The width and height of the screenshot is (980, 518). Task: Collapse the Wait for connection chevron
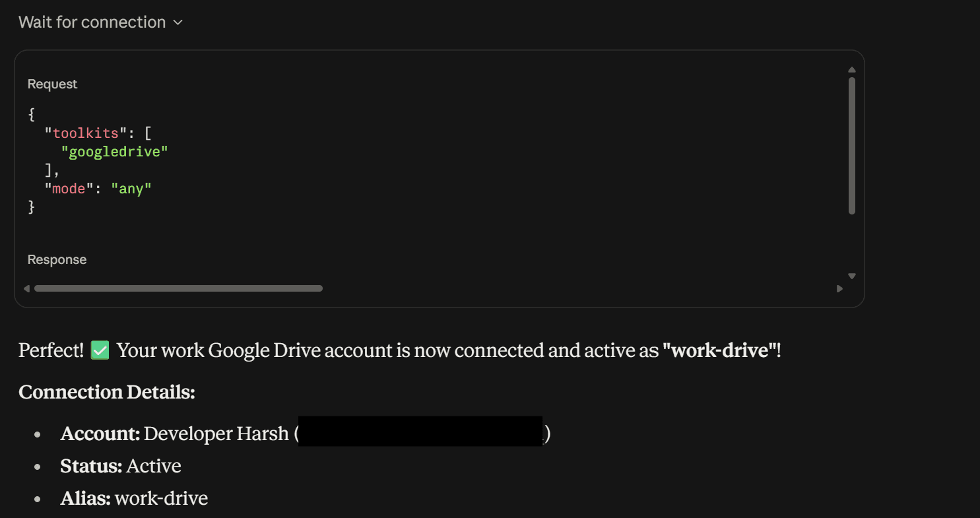point(177,22)
